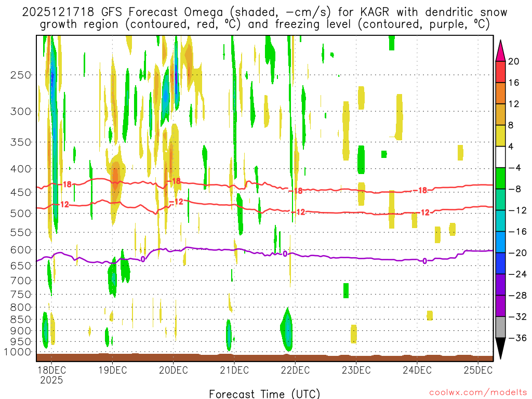
Task: Click the Forecast Time (UTC) axis title
Action: click(264, 394)
